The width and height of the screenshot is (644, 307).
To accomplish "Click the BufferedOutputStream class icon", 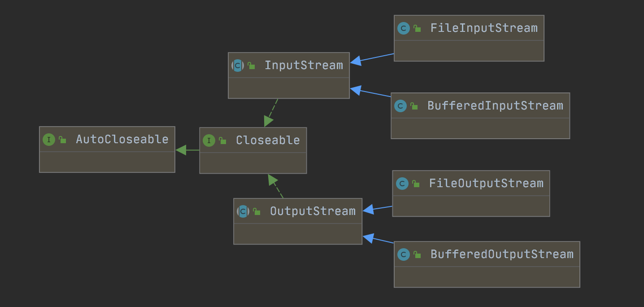I will click(x=404, y=254).
